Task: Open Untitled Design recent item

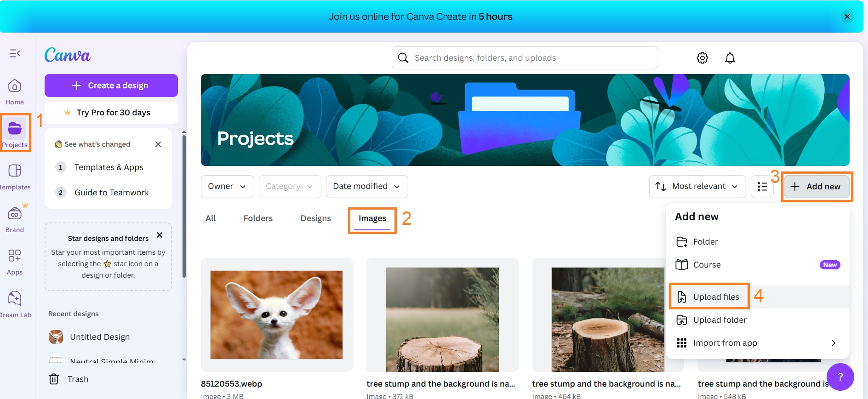Action: 100,337
